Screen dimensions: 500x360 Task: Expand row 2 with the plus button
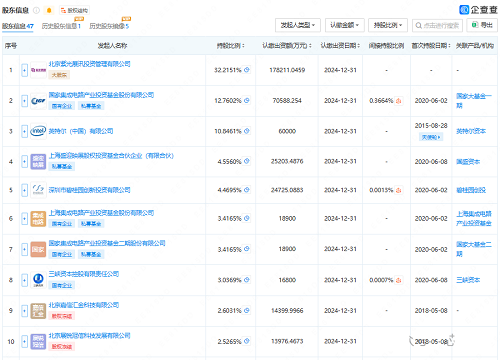point(24,101)
